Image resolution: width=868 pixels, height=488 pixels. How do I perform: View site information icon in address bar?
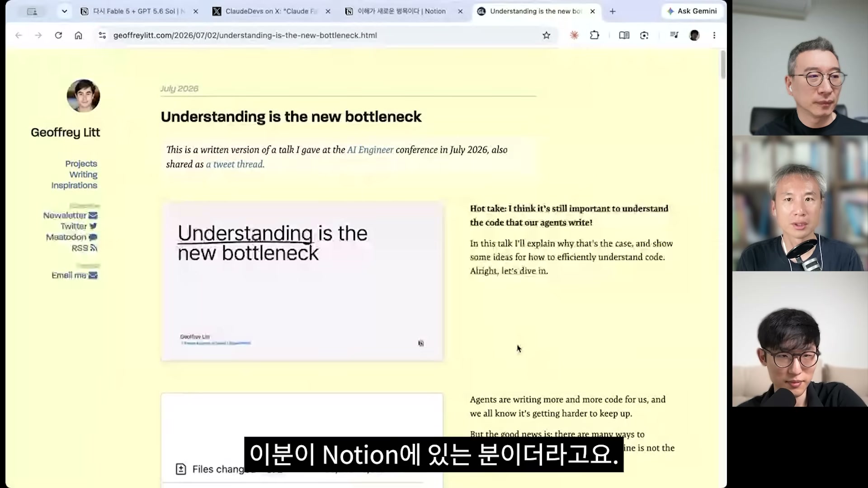click(x=102, y=35)
